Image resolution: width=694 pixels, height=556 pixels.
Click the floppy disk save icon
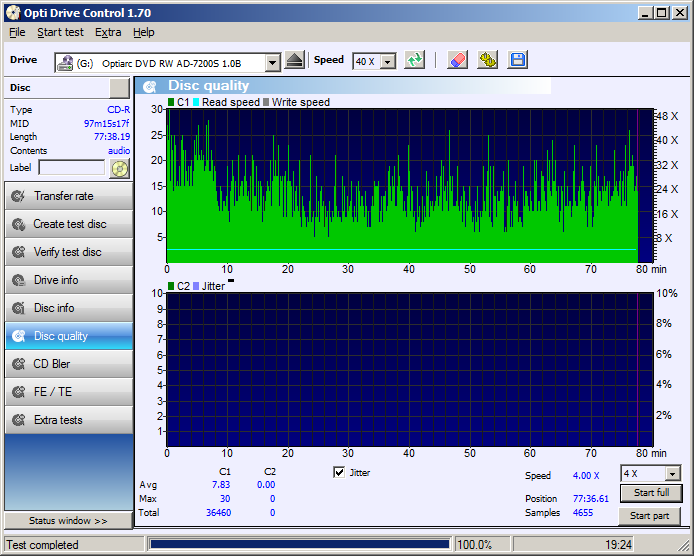tap(517, 60)
